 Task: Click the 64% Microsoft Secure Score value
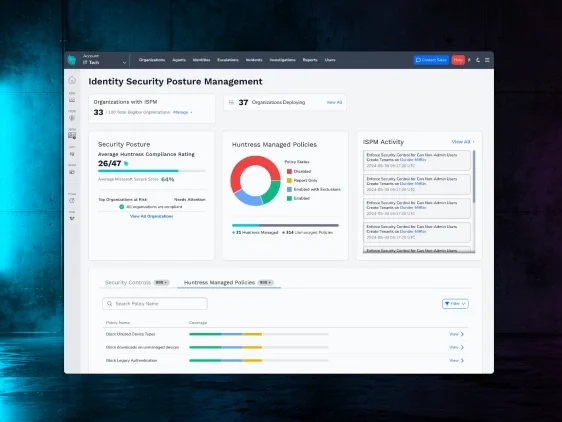(x=168, y=179)
